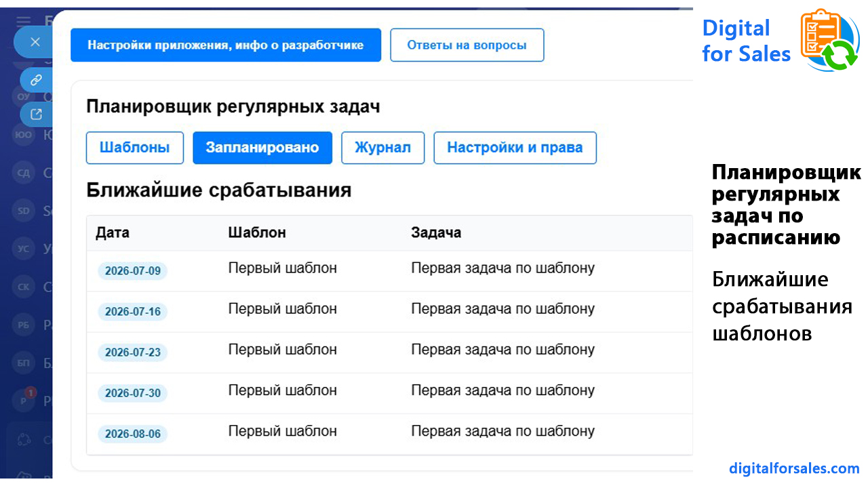Image resolution: width=868 pixels, height=488 pixels.
Task: Select the СК avatar in the sidebar
Action: [x=23, y=287]
